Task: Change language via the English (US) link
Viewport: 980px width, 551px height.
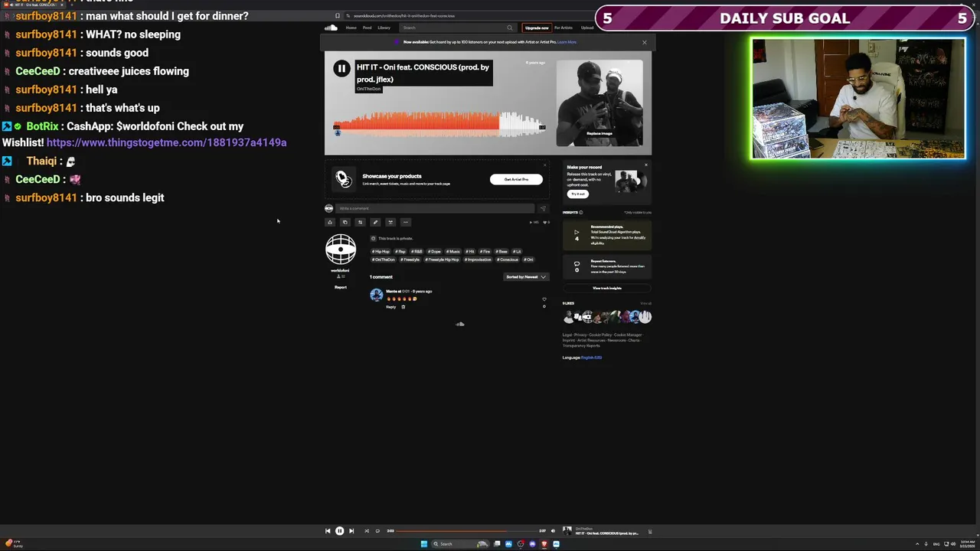Action: [x=591, y=357]
